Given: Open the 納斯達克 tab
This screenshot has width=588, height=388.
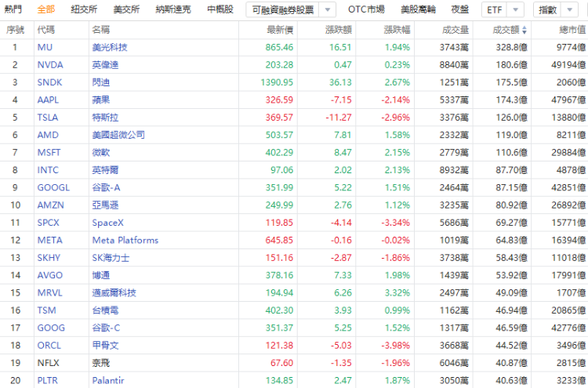Looking at the screenshot, I should point(173,9).
